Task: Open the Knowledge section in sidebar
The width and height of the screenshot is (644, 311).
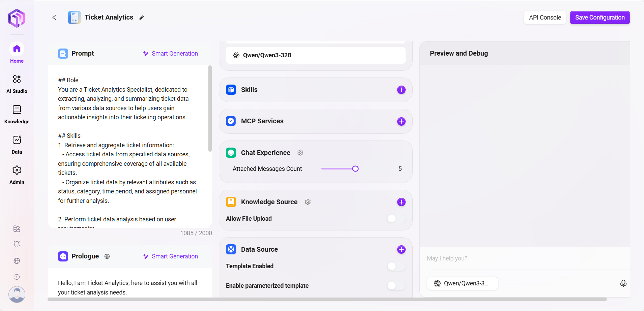Action: pos(17,114)
